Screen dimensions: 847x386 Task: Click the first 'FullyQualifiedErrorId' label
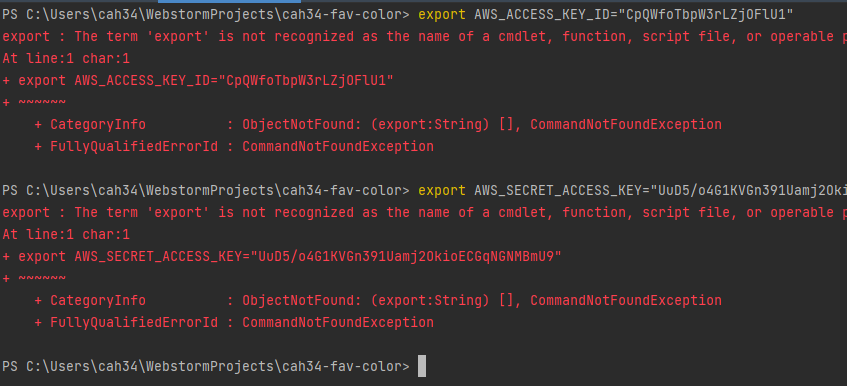[x=134, y=146]
